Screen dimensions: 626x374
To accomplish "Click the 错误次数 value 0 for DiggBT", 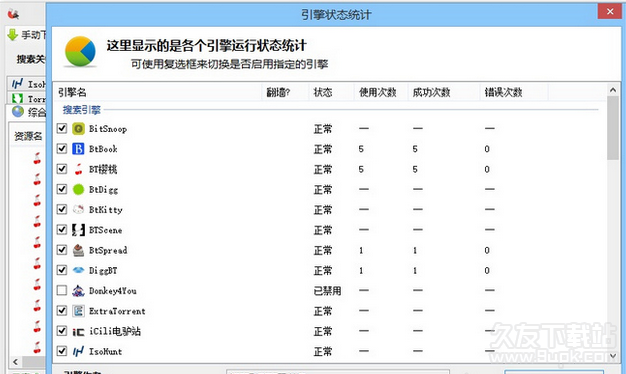I will pyautogui.click(x=487, y=271).
